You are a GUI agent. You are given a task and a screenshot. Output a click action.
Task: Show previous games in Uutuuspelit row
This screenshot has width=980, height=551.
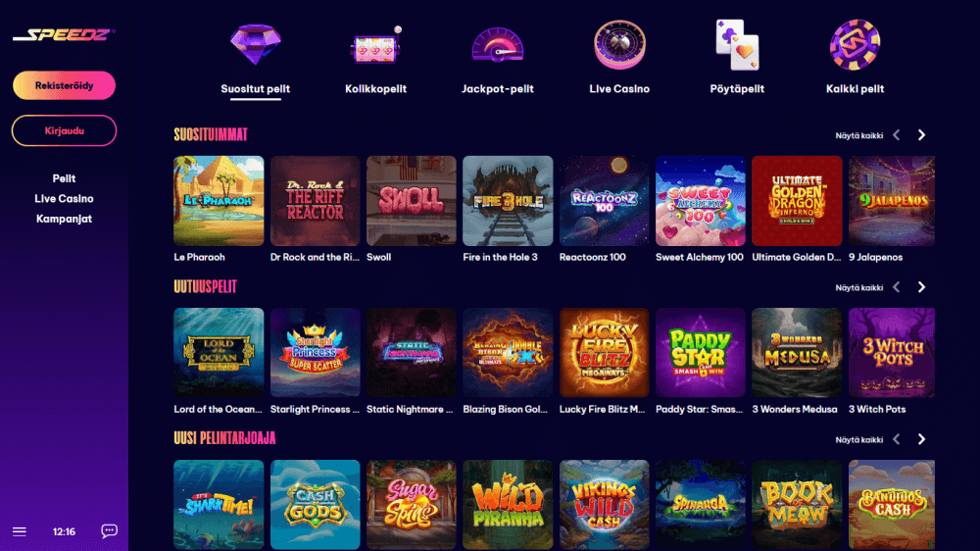pyautogui.click(x=897, y=287)
